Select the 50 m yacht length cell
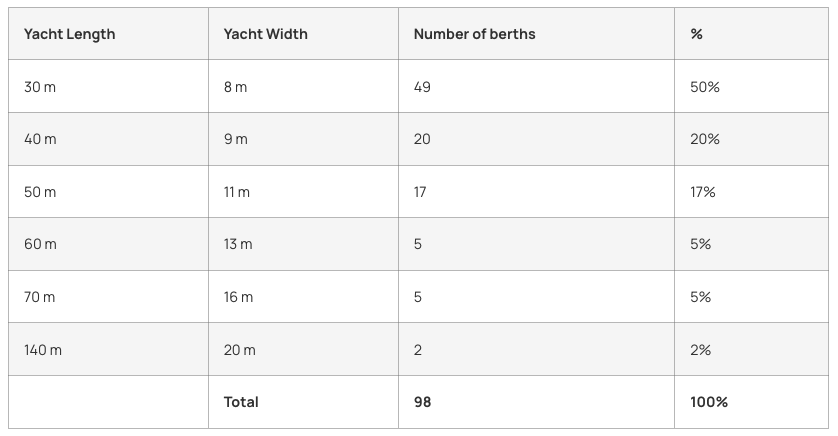The width and height of the screenshot is (838, 436). [x=40, y=192]
